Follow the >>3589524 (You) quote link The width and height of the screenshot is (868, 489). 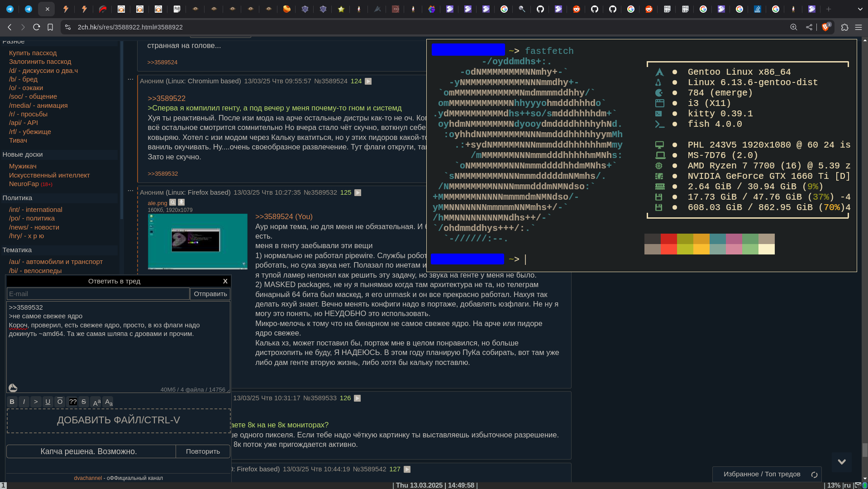[284, 216]
